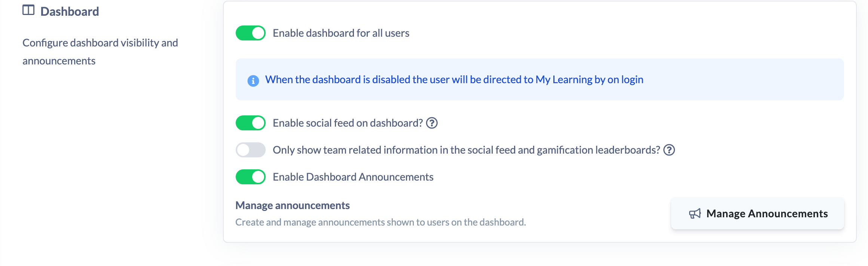Click the Manage announcements subheading

pyautogui.click(x=293, y=205)
